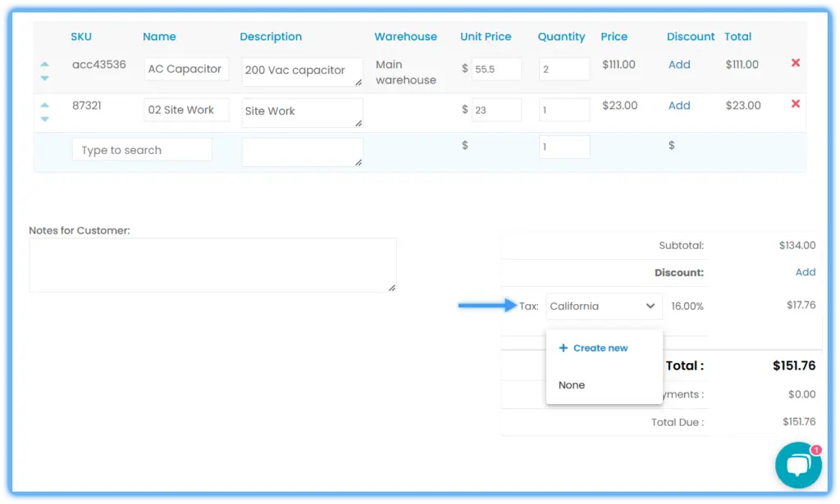Add discount to AC Capacitor row
This screenshot has width=840, height=504.
pos(679,65)
